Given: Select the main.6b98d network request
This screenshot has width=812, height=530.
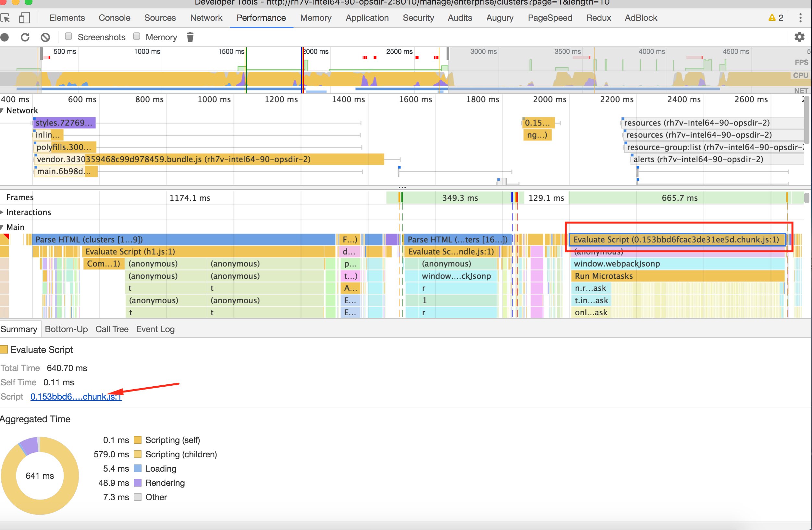Looking at the screenshot, I should [x=66, y=171].
